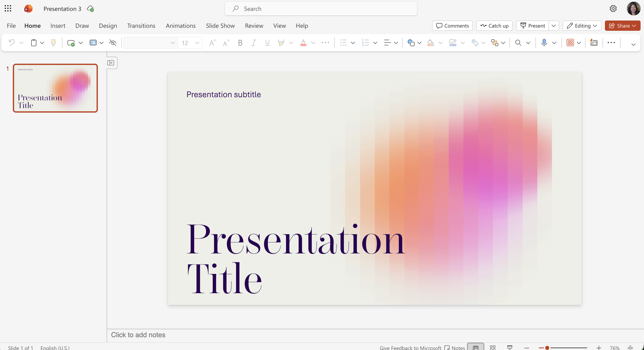Open more font options ellipsis
This screenshot has height=350, width=644.
click(325, 43)
